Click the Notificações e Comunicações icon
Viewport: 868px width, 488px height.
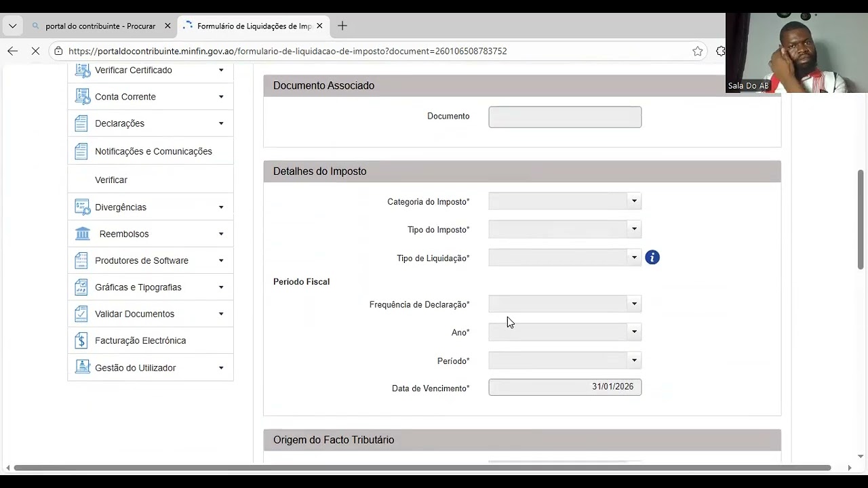(x=81, y=151)
